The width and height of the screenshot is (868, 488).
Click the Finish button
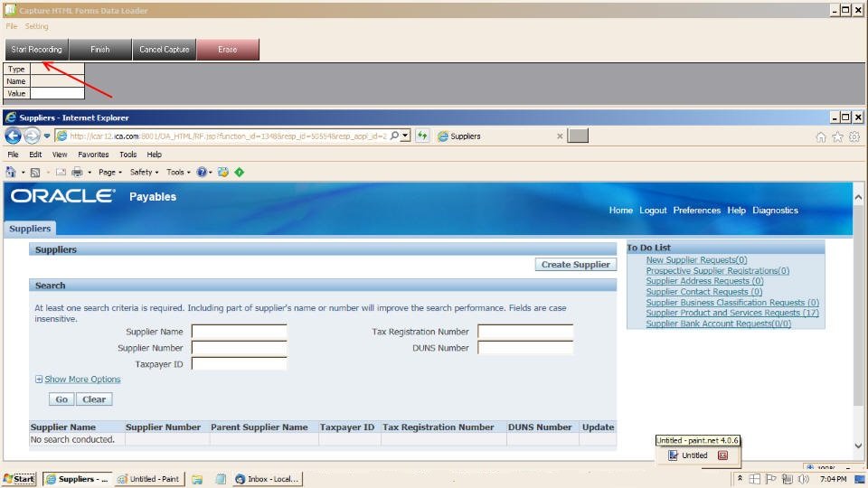pyautogui.click(x=100, y=49)
